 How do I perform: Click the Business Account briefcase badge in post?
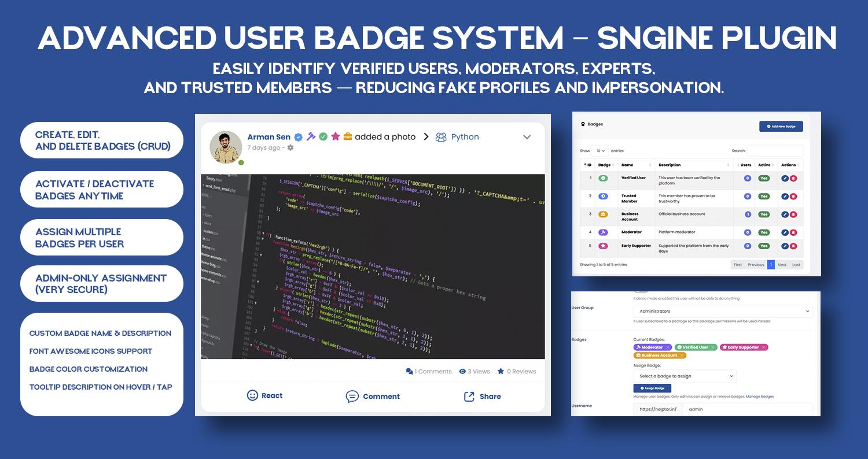coord(348,137)
